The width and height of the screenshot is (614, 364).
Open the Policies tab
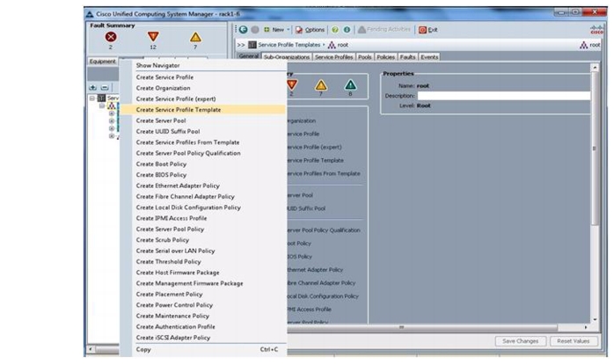pos(385,57)
